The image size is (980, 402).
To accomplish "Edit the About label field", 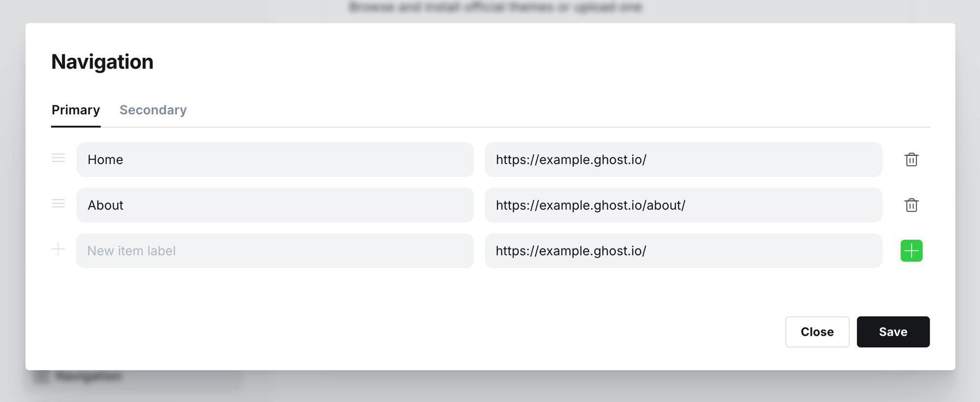I will [275, 205].
